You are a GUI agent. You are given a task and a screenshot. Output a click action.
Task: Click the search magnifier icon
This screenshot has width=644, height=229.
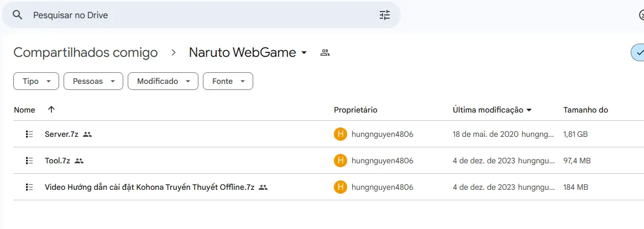click(x=17, y=15)
